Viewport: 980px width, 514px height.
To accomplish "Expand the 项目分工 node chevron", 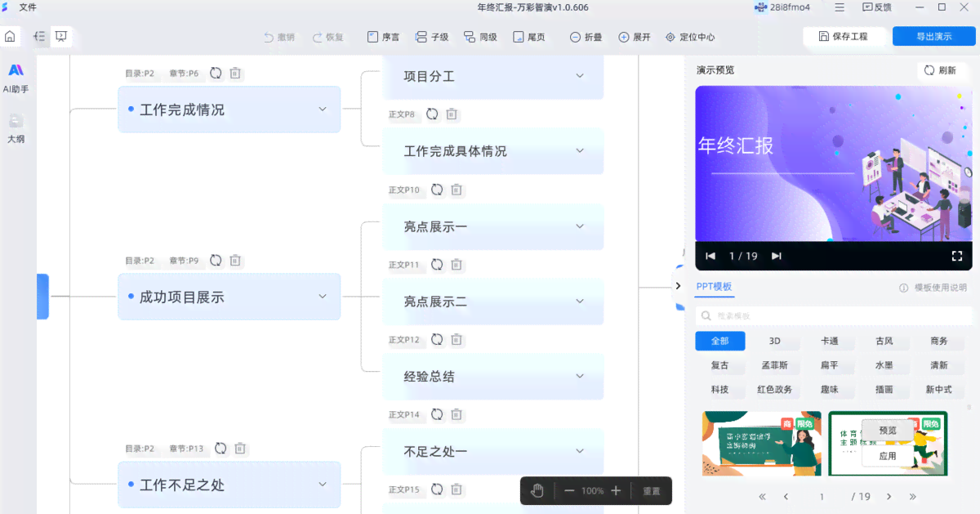I will [x=580, y=76].
